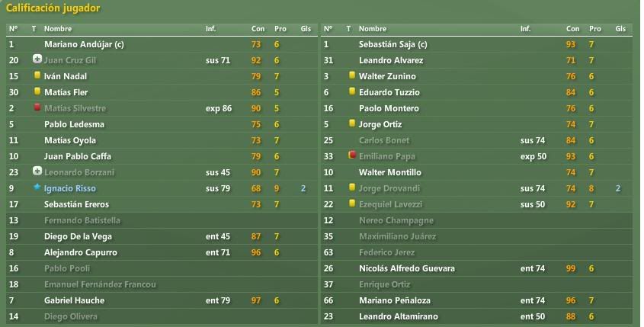Click yellow card icon beside Jorge Drovandi
This screenshot has height=327, width=644.
(352, 188)
